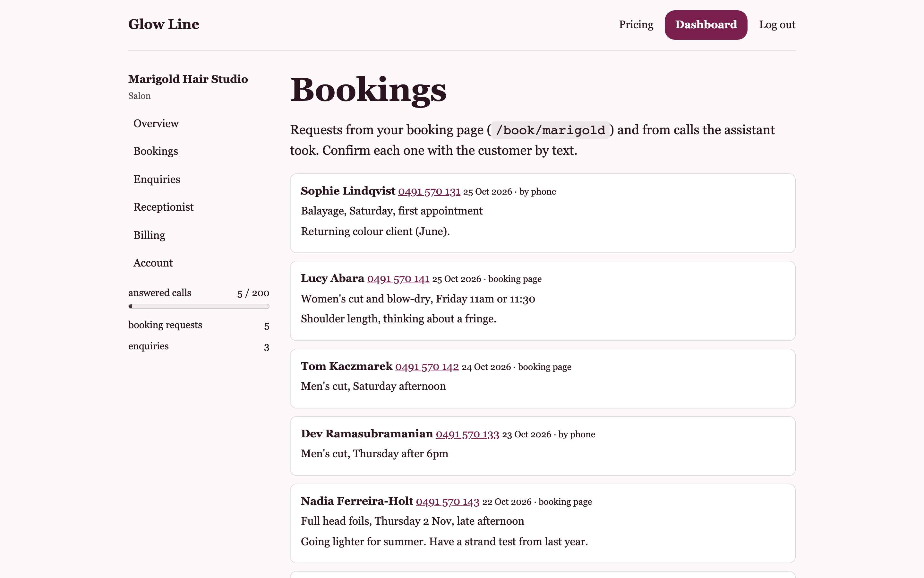Call Sophie Lindqvist's number 0491 570 131
Screen dimensions: 924x578
coord(429,191)
